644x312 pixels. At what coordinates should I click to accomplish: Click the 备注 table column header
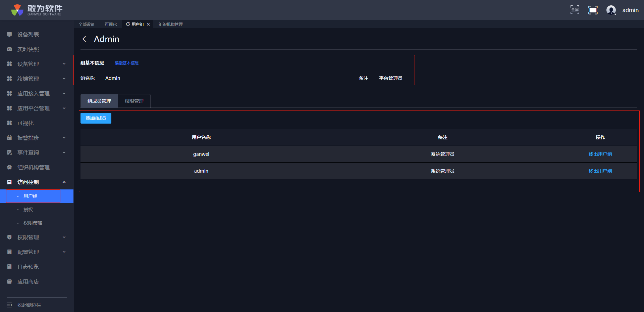[x=443, y=137]
